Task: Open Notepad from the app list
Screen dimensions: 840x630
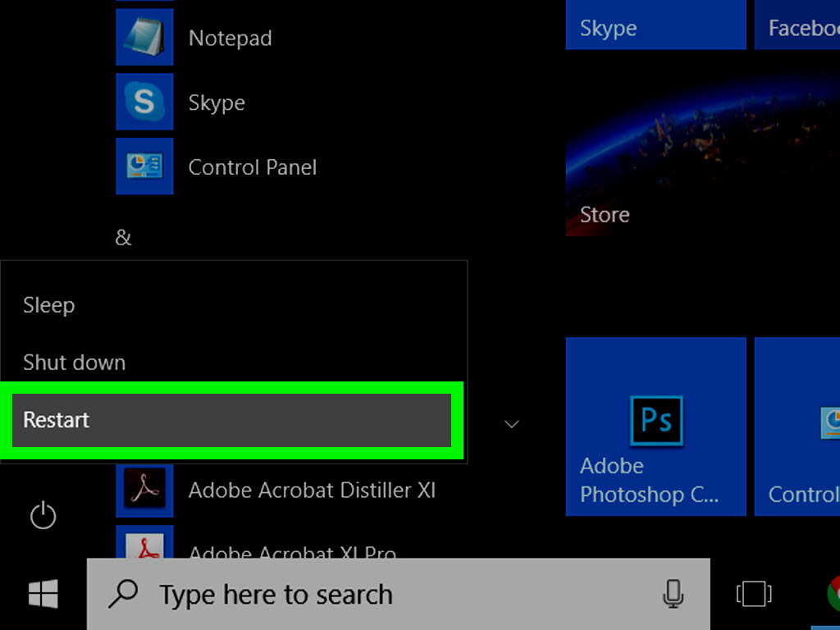Action: click(231, 38)
